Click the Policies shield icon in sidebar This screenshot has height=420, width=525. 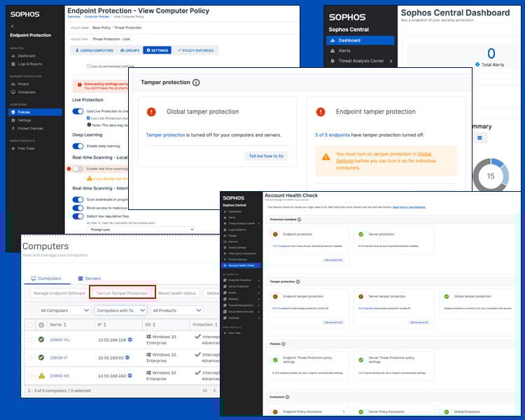[12, 112]
